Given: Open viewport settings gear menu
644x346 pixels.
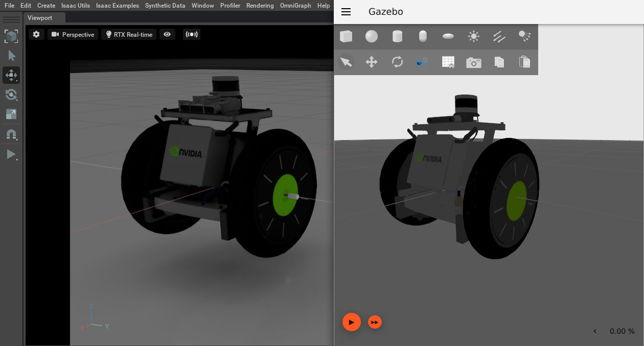Looking at the screenshot, I should tap(36, 34).
